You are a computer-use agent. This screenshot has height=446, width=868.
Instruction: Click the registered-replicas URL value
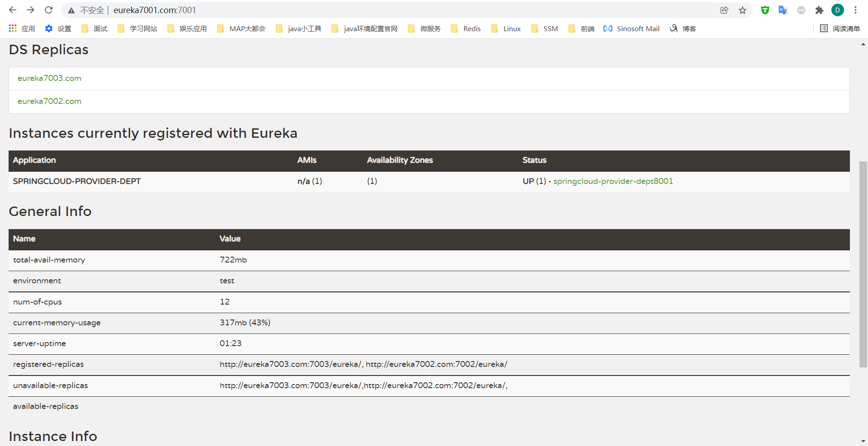click(x=363, y=364)
